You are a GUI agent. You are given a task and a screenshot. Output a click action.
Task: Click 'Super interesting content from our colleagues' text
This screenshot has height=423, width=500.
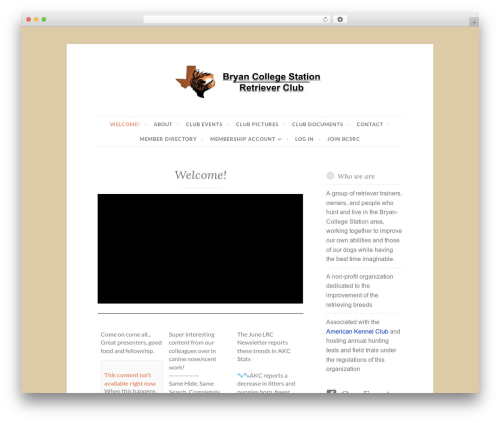(193, 351)
